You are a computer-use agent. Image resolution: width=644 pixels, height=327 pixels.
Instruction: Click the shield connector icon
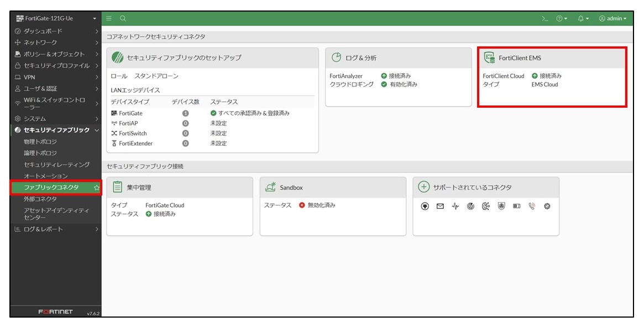[501, 207]
